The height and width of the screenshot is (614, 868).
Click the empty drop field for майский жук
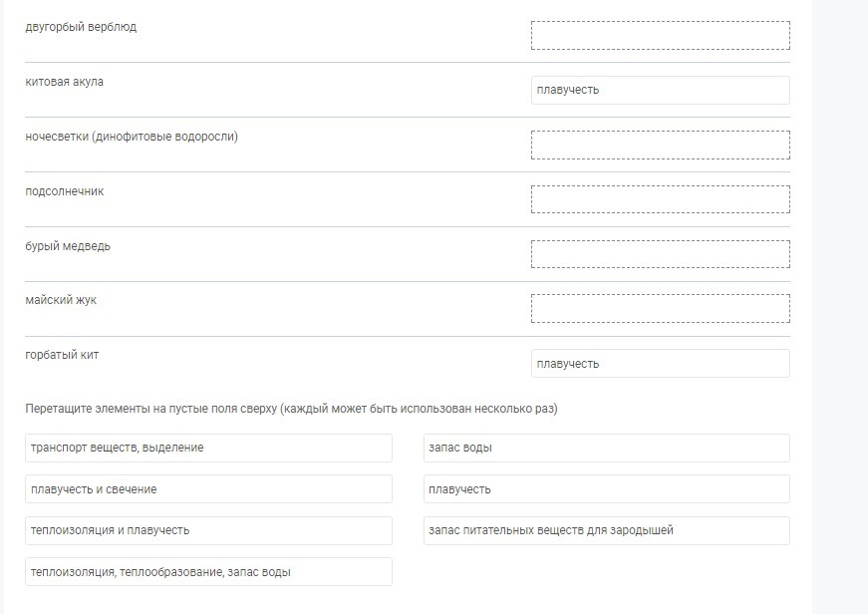tap(660, 308)
